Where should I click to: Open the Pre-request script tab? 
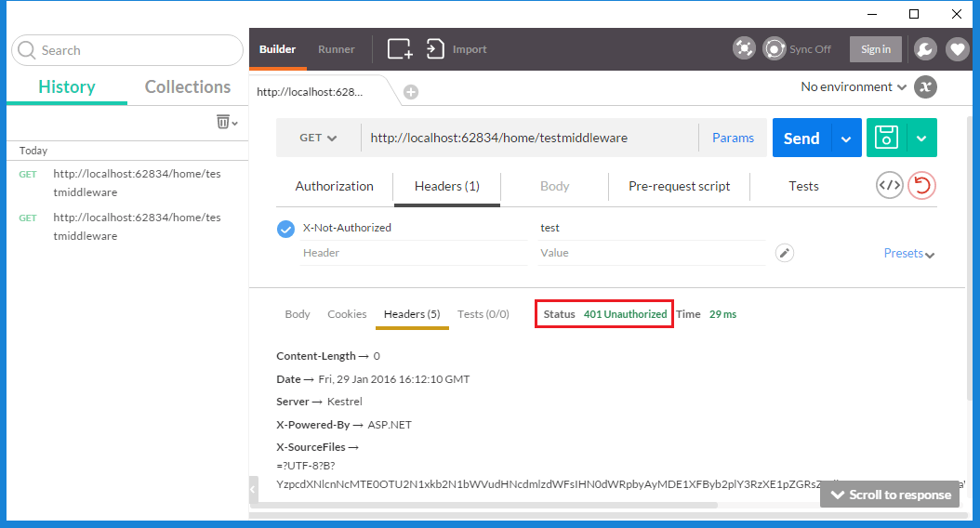pos(680,186)
